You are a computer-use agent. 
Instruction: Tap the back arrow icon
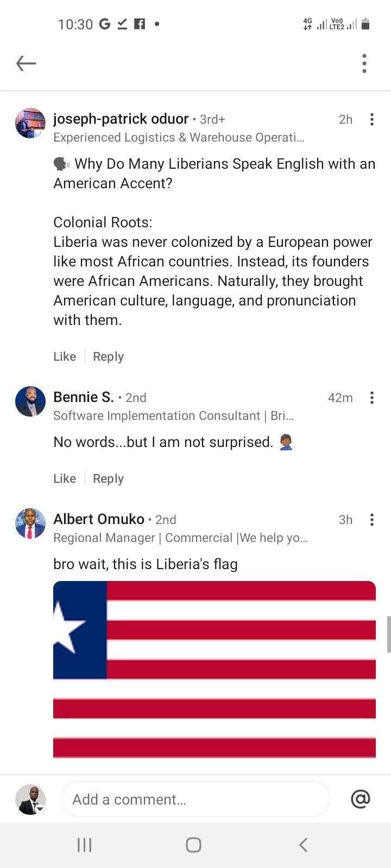pos(26,63)
